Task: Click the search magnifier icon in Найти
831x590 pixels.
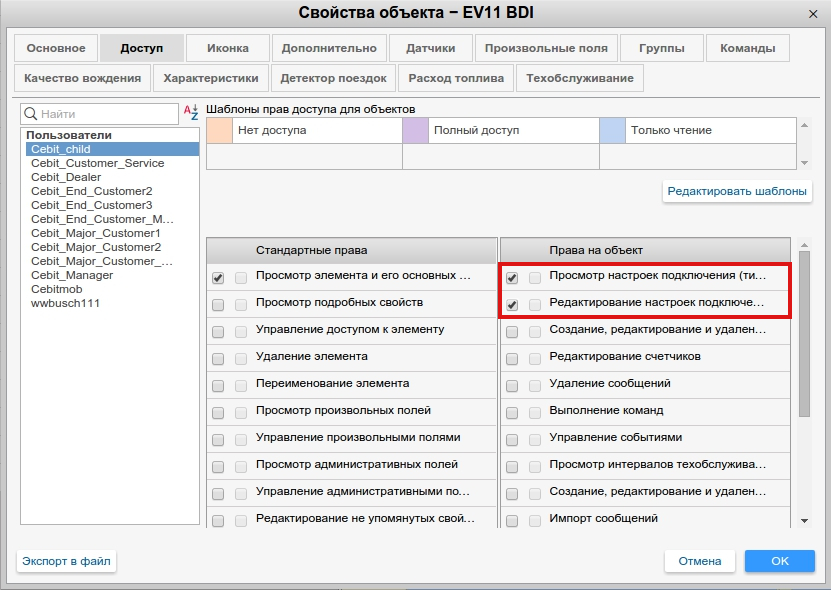Action: click(x=31, y=115)
